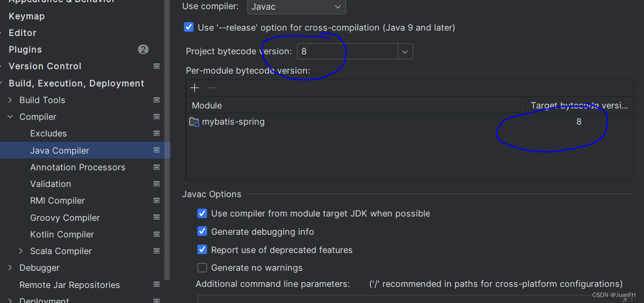Select Keymap in settings sidebar
The width and height of the screenshot is (644, 303).
tap(27, 17)
